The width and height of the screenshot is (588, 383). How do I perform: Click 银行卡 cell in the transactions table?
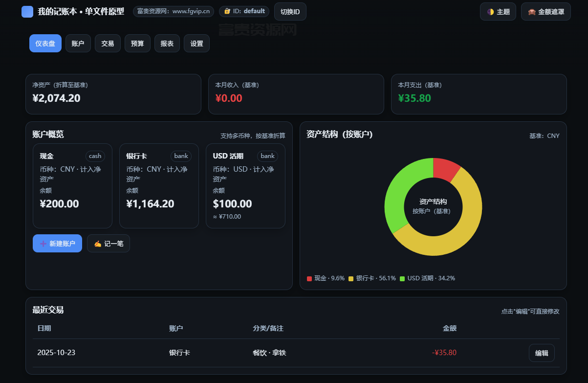[179, 353]
